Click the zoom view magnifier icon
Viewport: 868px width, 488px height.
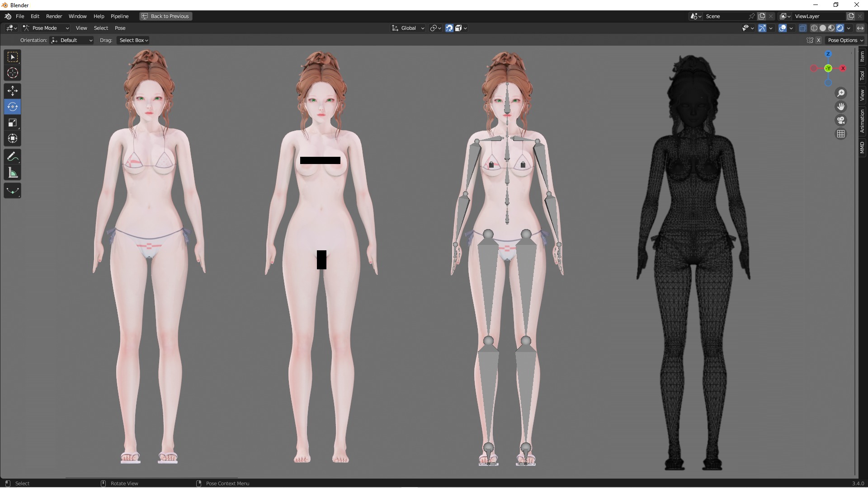tap(841, 93)
